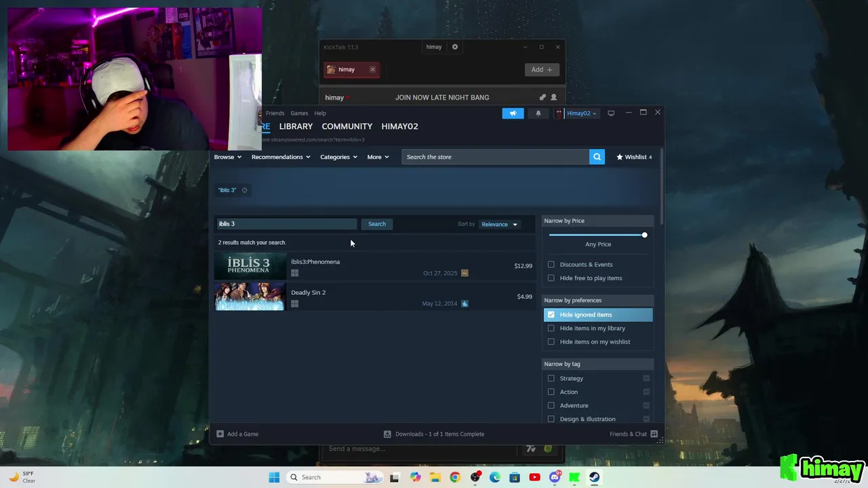
Task: Click the Downloads tray icon
Action: [x=387, y=434]
